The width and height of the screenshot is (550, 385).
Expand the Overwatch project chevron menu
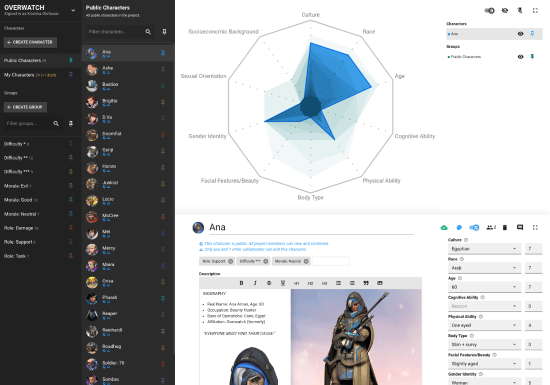[x=73, y=11]
